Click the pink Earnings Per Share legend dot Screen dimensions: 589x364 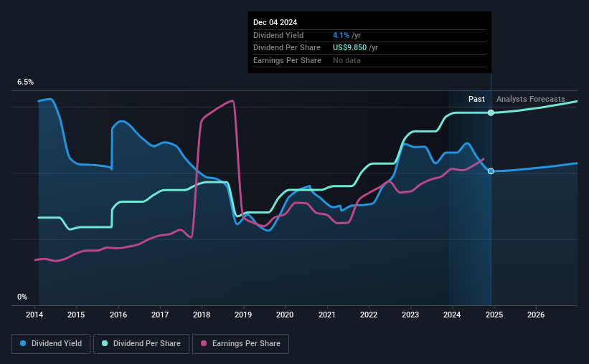pyautogui.click(x=204, y=343)
